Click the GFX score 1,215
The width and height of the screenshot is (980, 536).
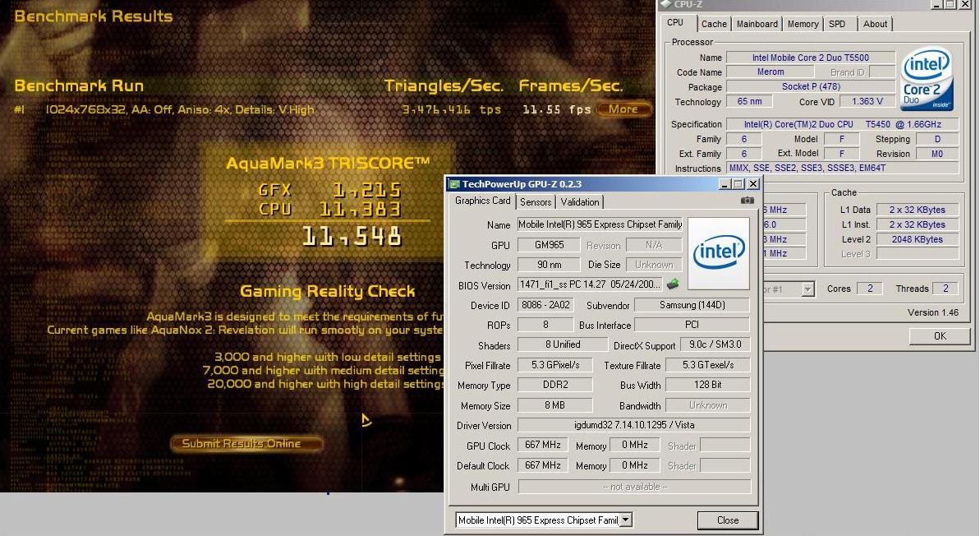click(367, 190)
